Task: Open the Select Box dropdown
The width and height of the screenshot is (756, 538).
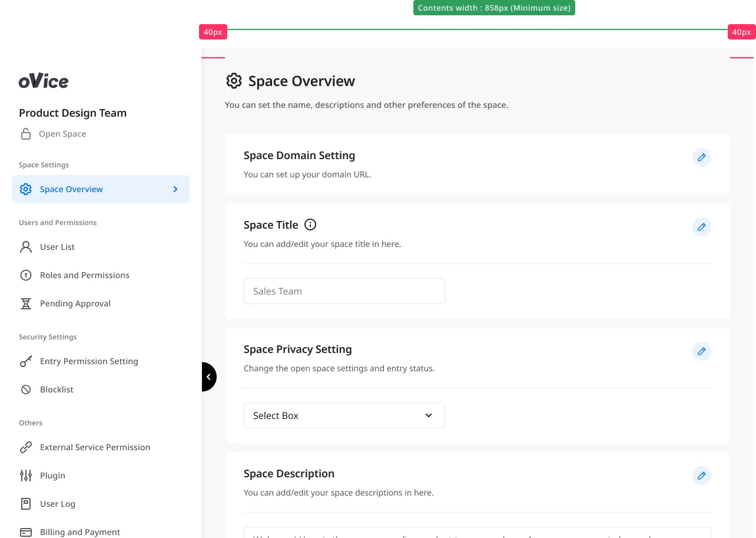Action: tap(344, 415)
